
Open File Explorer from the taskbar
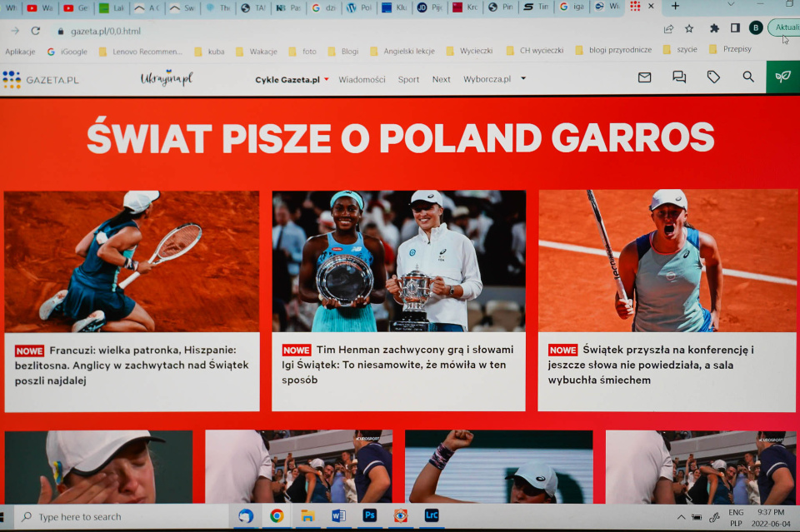[x=307, y=516]
